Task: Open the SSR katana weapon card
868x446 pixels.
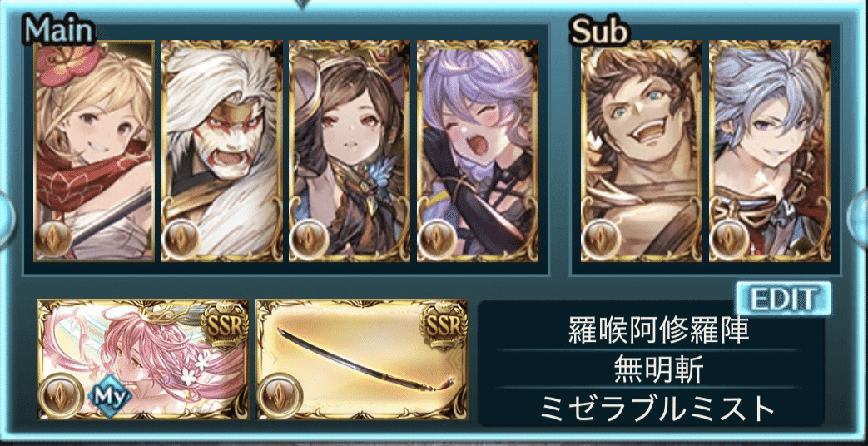Action: click(362, 359)
